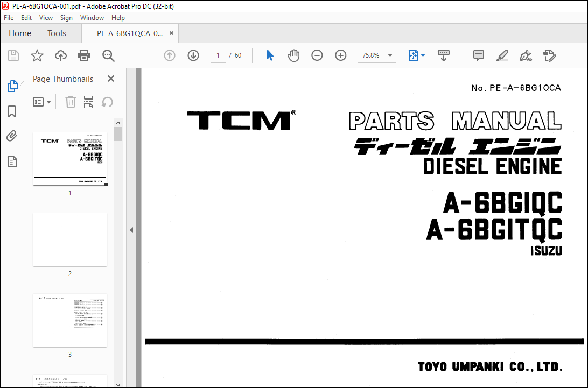Image resolution: width=588 pixels, height=388 pixels.
Task: Click 'No. PE-A-6BG1QCA' text on page
Action: (516, 88)
